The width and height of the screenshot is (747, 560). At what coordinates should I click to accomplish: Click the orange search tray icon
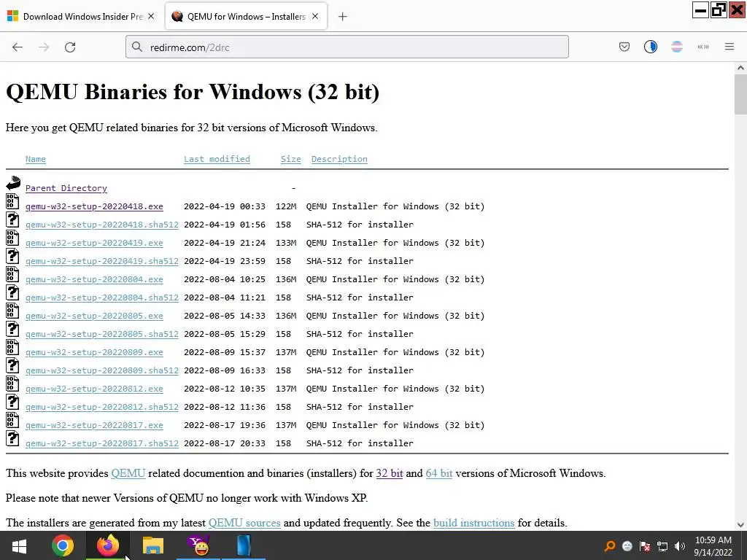[x=609, y=546]
